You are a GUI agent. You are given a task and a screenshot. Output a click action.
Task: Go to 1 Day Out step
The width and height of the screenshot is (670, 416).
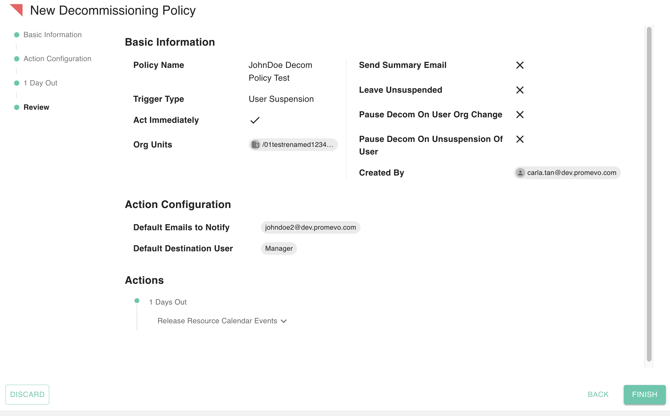[x=40, y=83]
